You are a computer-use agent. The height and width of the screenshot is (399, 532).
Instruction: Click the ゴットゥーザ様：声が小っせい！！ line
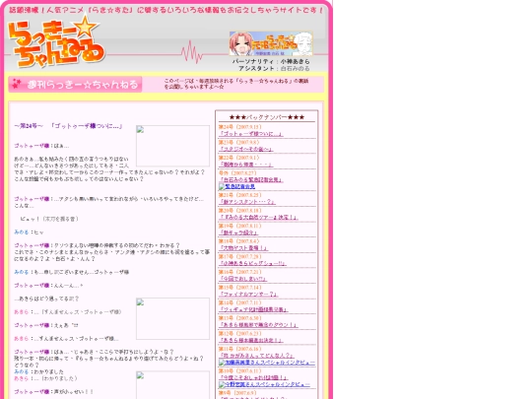[53, 391]
